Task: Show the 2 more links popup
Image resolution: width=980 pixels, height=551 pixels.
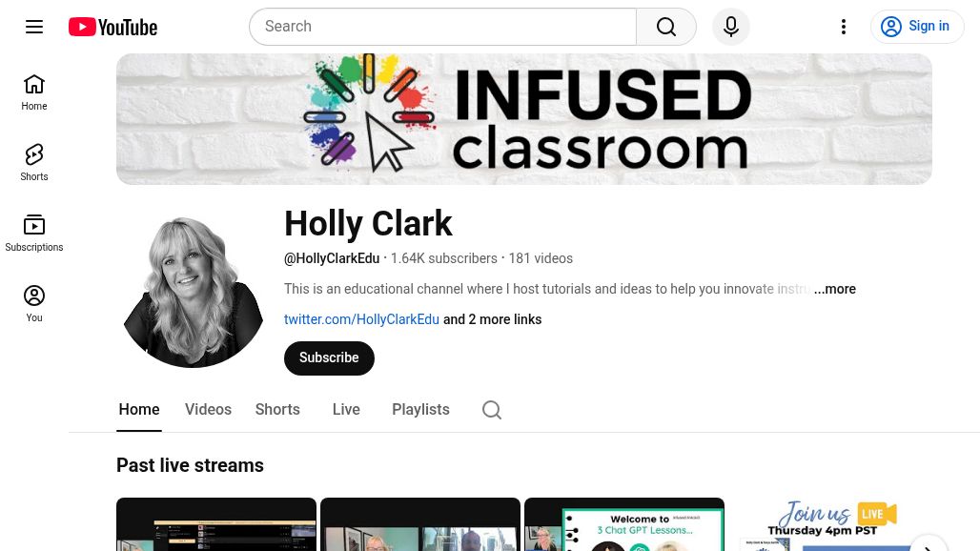Action: pyautogui.click(x=493, y=319)
